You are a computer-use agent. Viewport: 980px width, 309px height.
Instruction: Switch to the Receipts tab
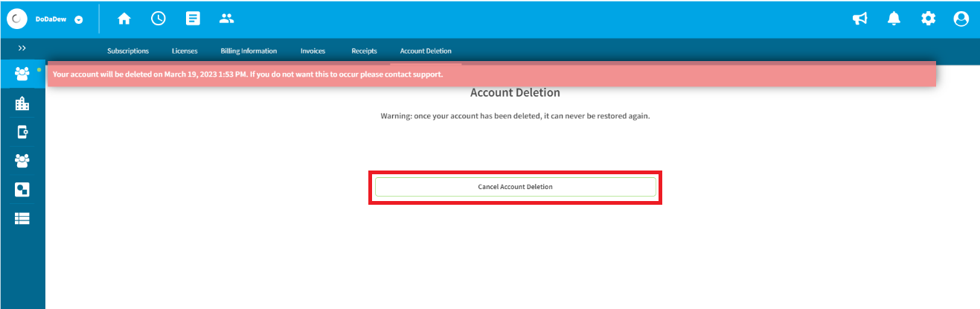(x=364, y=51)
